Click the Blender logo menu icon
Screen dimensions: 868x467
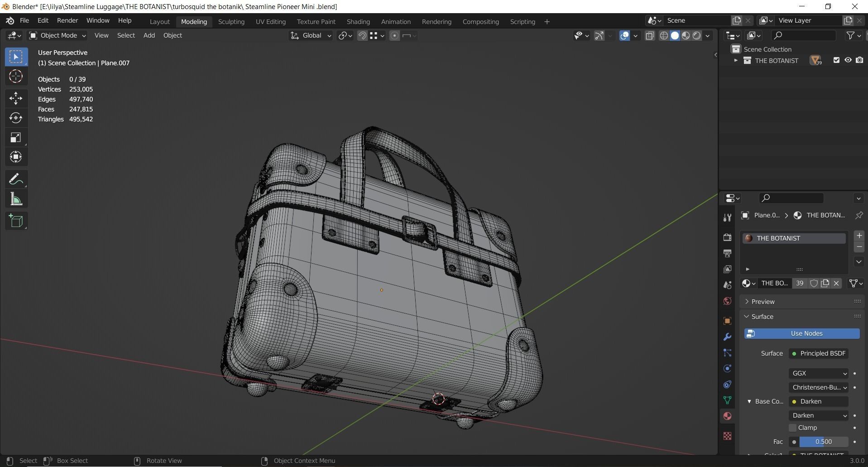[10, 21]
